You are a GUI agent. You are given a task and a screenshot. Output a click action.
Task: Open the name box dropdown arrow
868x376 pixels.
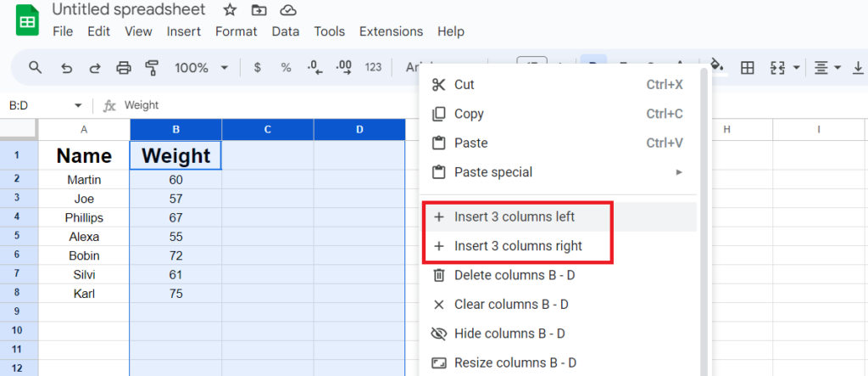pyautogui.click(x=78, y=105)
